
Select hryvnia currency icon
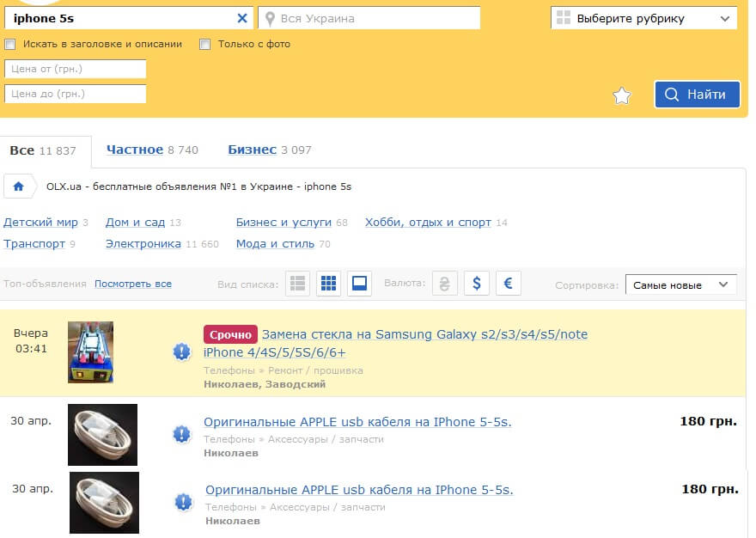click(x=444, y=284)
